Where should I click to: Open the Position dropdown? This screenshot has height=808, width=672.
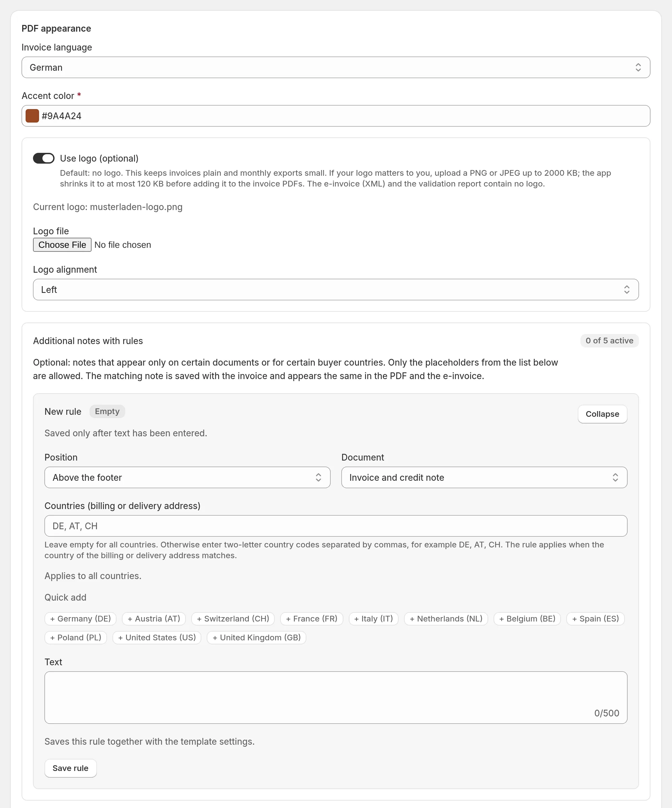pyautogui.click(x=188, y=477)
